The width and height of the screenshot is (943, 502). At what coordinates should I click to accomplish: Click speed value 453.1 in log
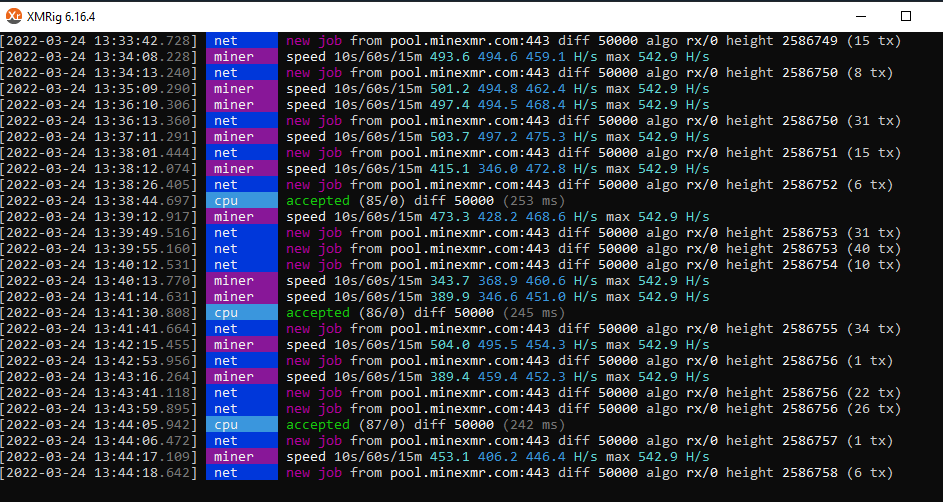click(449, 457)
